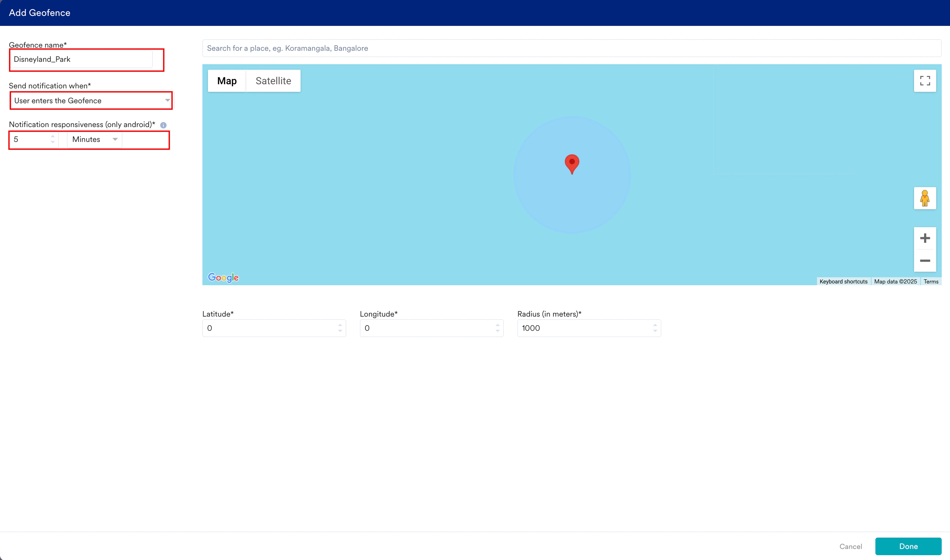Open Send notification when dropdown
Viewport: 950px width, 560px height.
pos(91,101)
